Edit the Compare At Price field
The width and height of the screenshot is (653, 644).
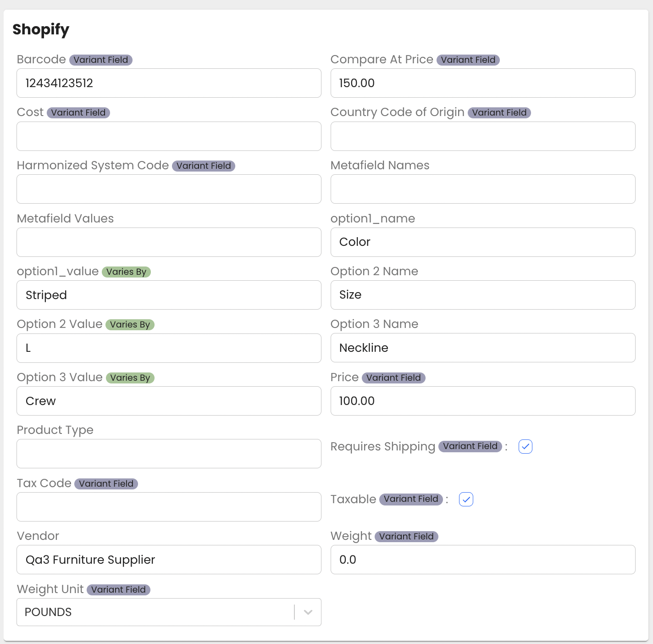coord(482,83)
